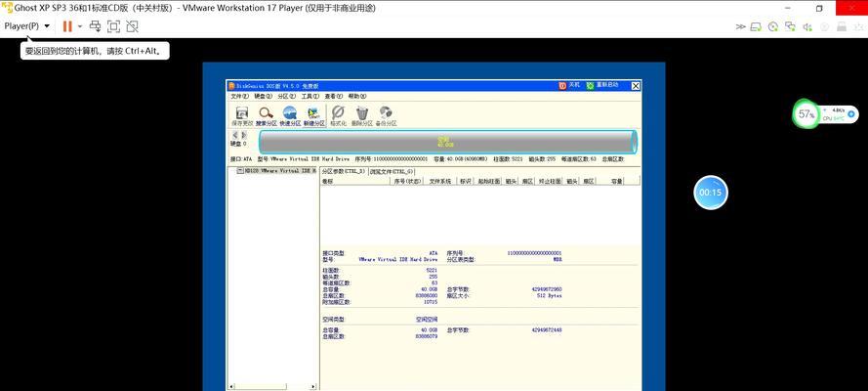Click the VMware network adapter icon
868x391 pixels.
pos(791,26)
